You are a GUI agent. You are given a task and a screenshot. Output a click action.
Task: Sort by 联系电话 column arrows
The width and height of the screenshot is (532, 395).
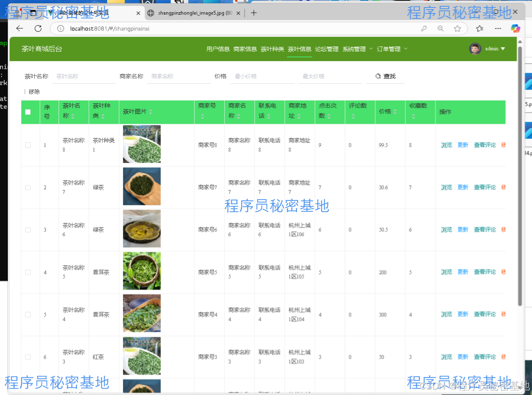point(269,115)
